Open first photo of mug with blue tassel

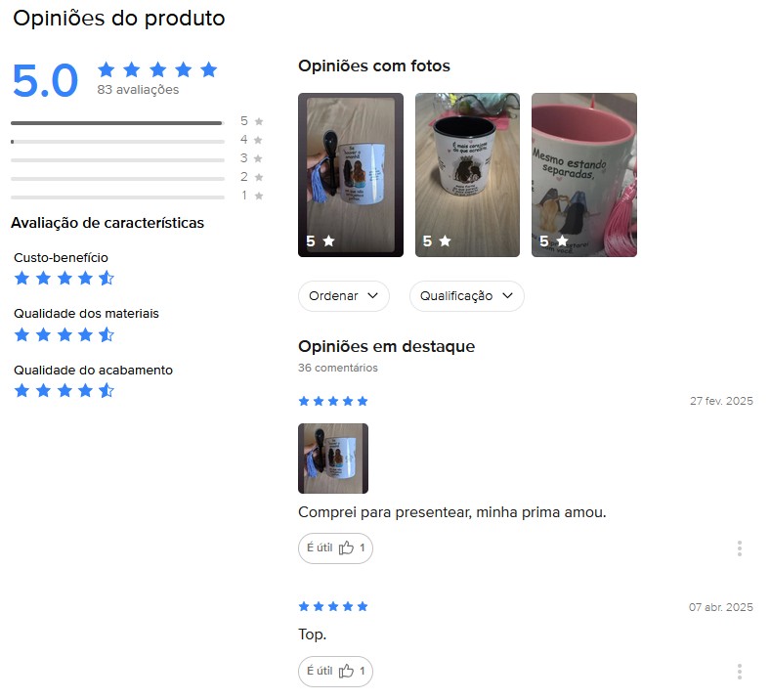351,175
